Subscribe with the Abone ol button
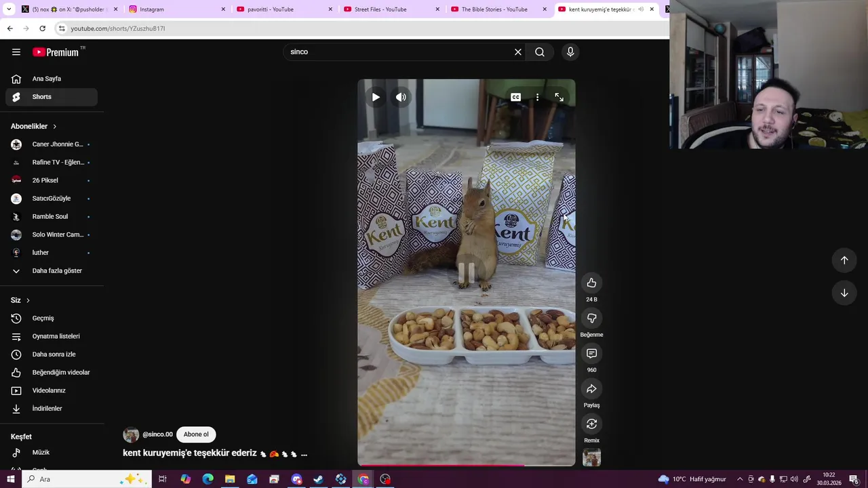 pyautogui.click(x=196, y=434)
